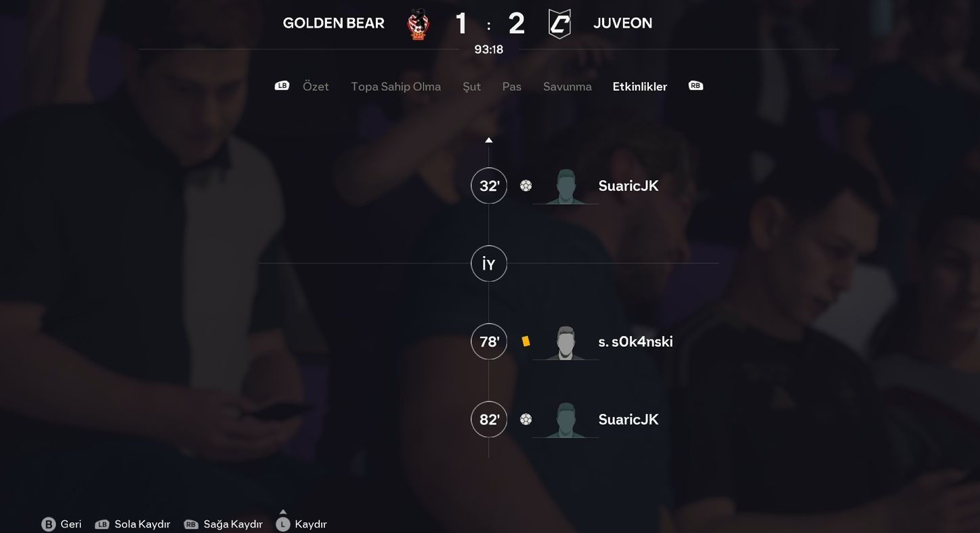The height and width of the screenshot is (533, 980).
Task: Open the Savunma tab
Action: (567, 87)
